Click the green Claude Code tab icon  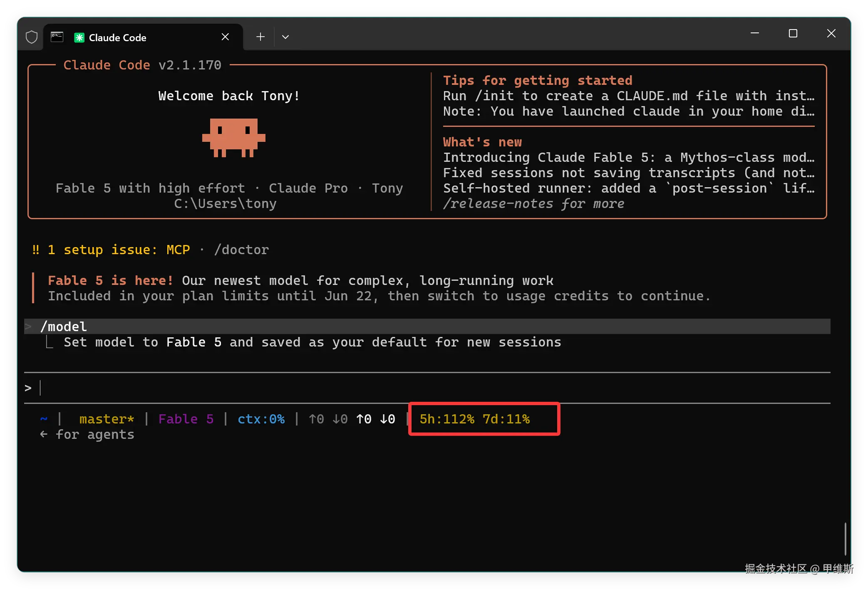[79, 37]
